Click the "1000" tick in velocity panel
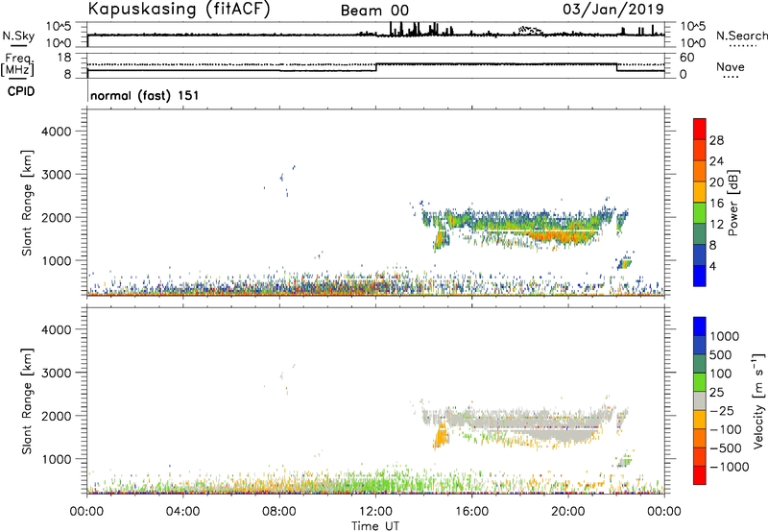Viewport: 768px width, 532px height. tap(56, 459)
